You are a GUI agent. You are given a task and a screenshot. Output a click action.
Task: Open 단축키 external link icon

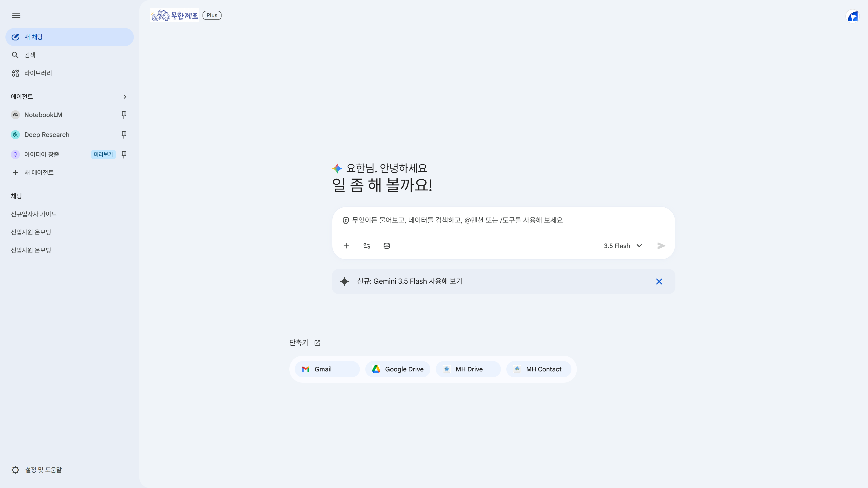click(x=317, y=343)
